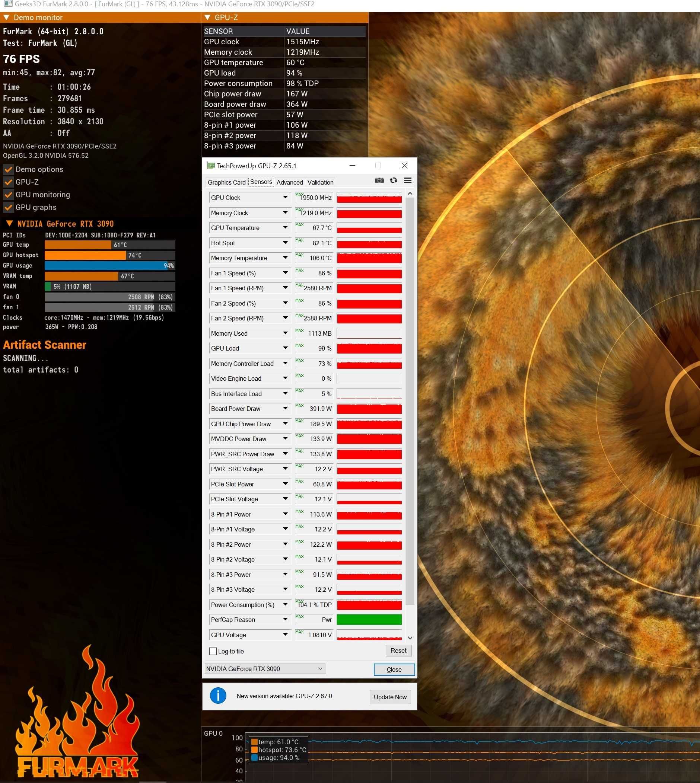Click the GPU hotspot 74°C bar
The height and width of the screenshot is (783, 700).
(109, 255)
